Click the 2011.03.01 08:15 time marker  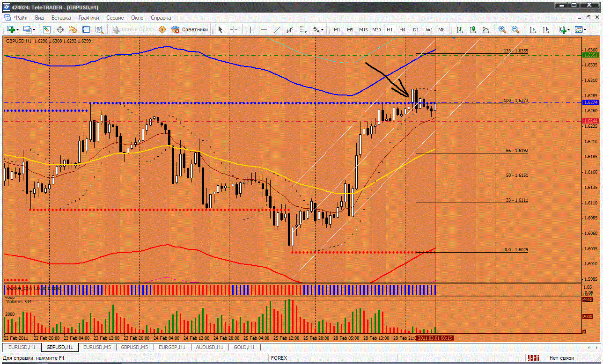click(x=435, y=337)
